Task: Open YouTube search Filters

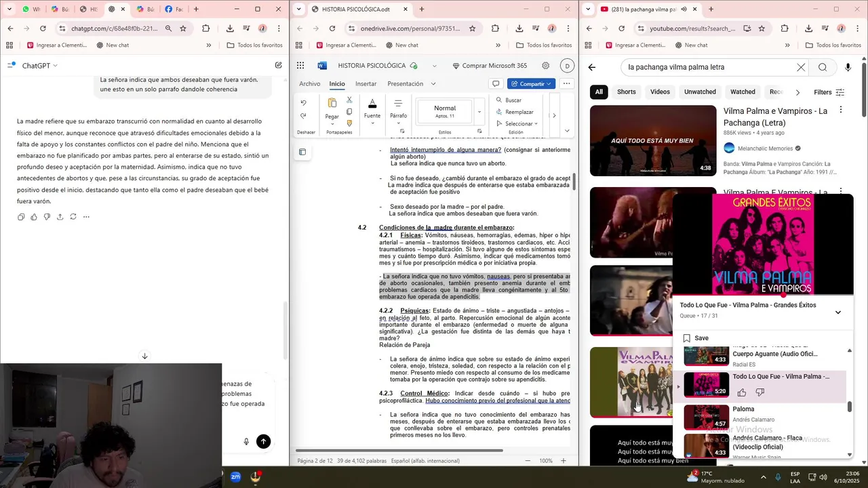Action: pos(829,92)
